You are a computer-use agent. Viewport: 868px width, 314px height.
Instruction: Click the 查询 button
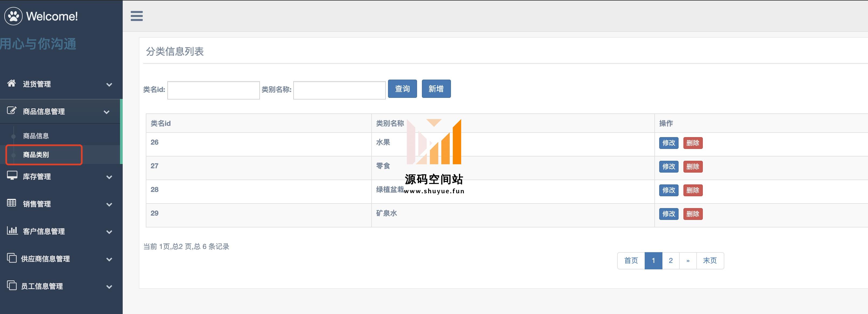(x=402, y=89)
